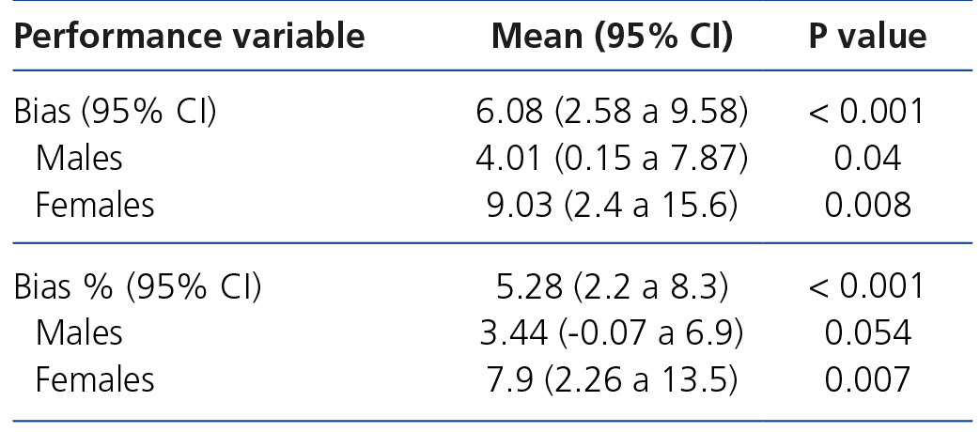Click the Mean (95% CI) column header
980x432 pixels.
[612, 36]
